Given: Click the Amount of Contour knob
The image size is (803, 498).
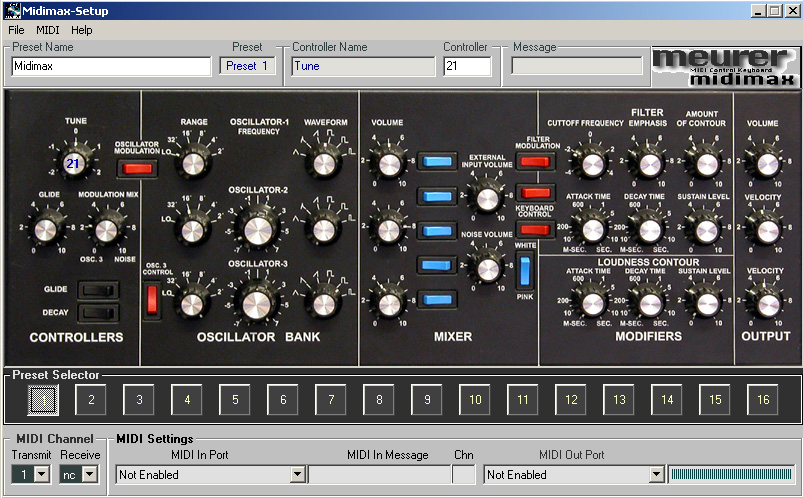Looking at the screenshot, I should click(707, 165).
